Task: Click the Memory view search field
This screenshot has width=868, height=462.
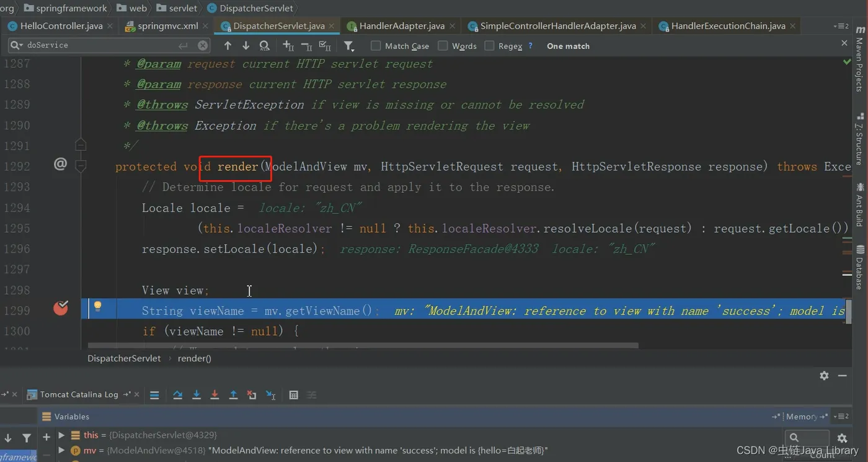Action: click(807, 438)
